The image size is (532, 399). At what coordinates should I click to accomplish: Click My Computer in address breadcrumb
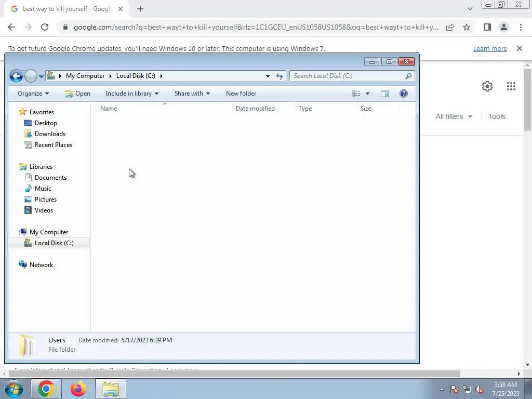(85, 76)
